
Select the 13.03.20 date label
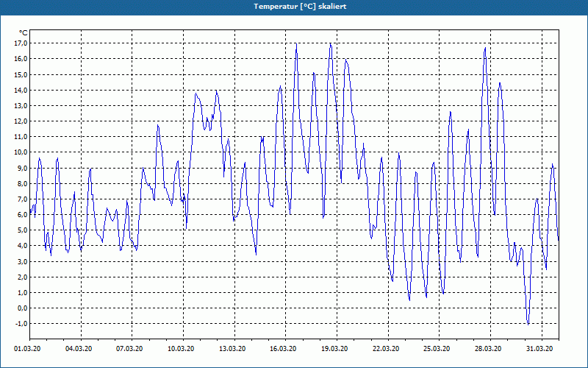click(x=232, y=349)
